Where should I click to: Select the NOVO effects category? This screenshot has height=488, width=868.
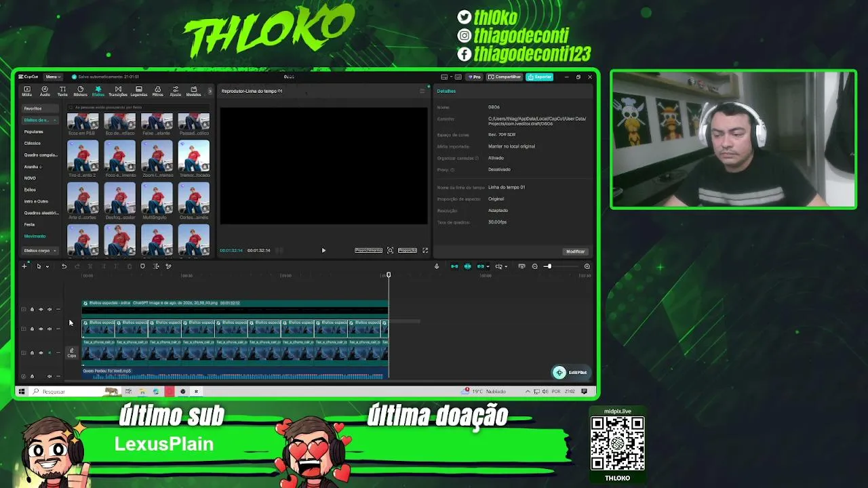click(x=30, y=178)
